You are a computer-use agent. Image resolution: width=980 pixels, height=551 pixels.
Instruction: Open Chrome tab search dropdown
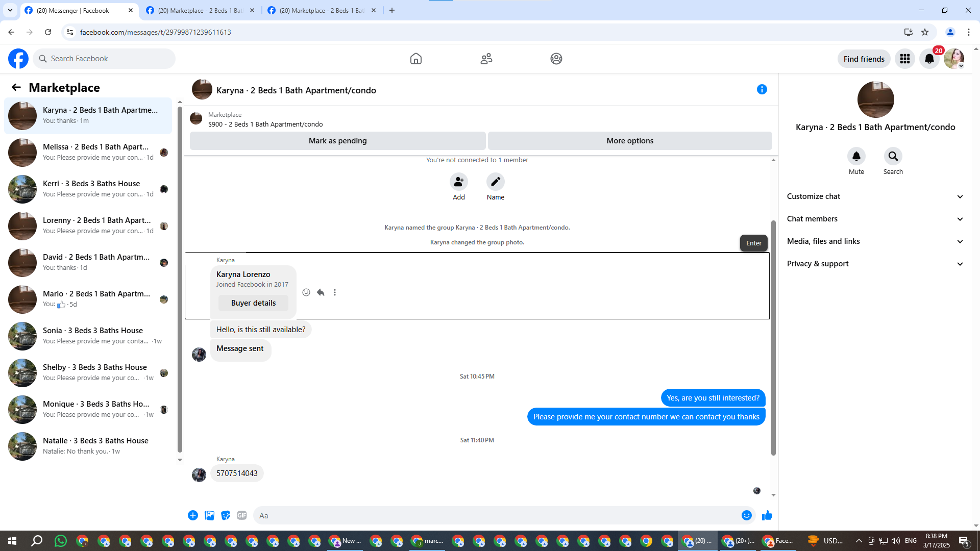tap(10, 10)
